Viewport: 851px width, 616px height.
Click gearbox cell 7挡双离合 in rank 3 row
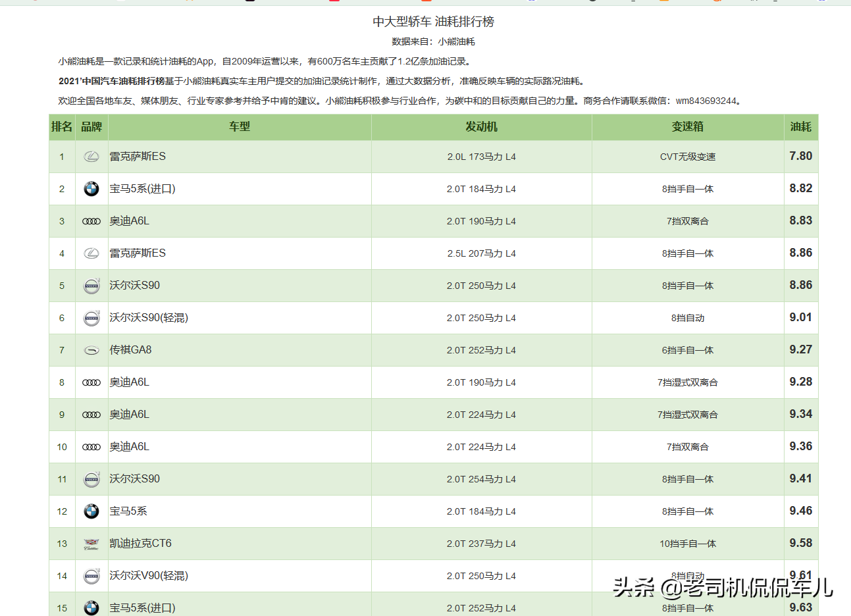(688, 221)
